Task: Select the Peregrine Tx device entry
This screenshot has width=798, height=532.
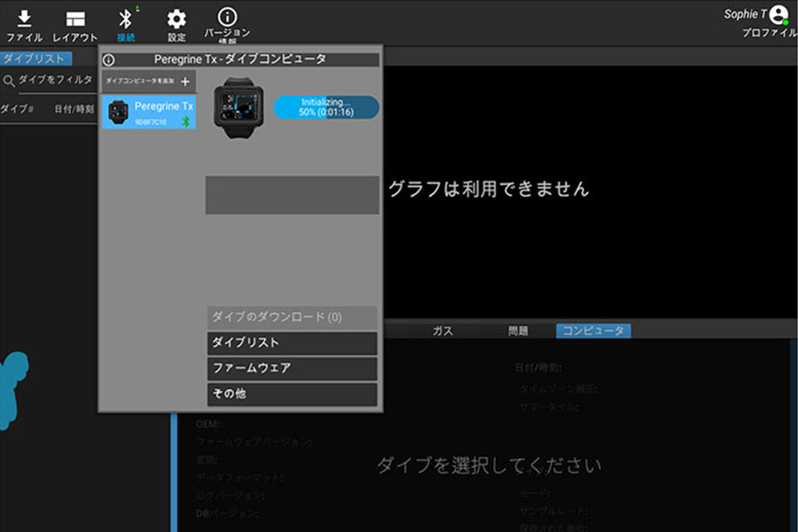Action: click(149, 112)
